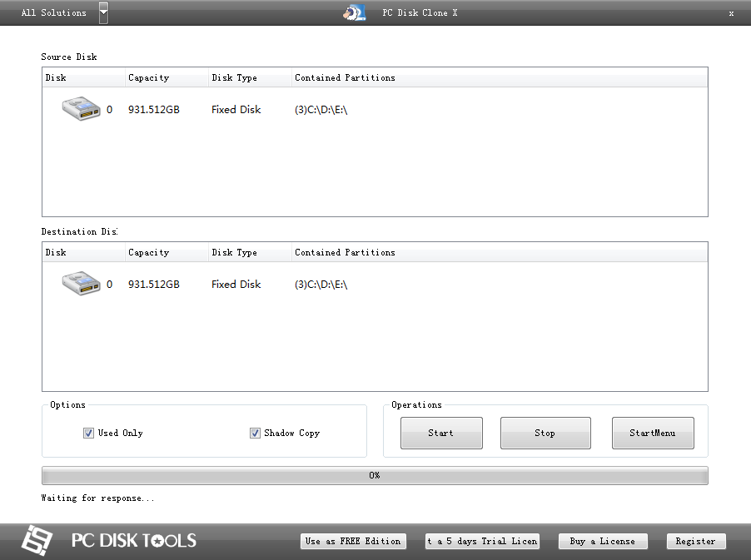Viewport: 751px width, 560px height.
Task: Click destination Disk column header
Action: 83,252
